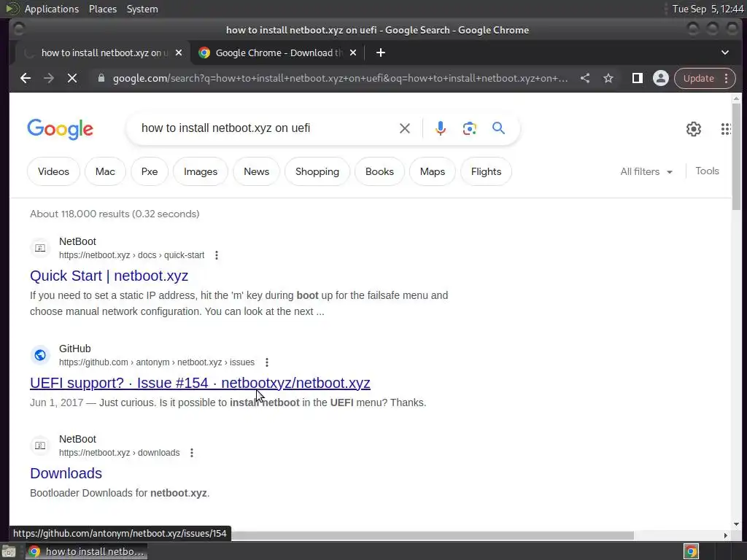Screen dimensions: 747x560
Task: Filter results by Maps
Action: tap(433, 171)
